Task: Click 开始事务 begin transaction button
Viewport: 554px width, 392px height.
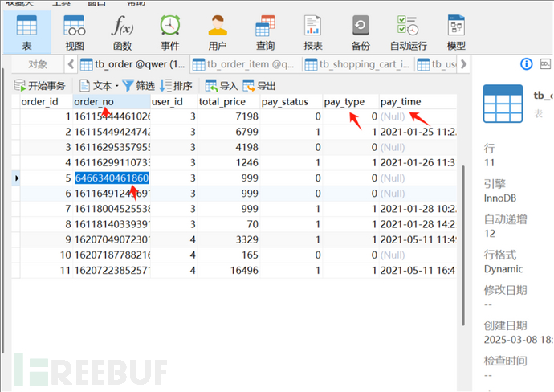Action: pos(39,85)
